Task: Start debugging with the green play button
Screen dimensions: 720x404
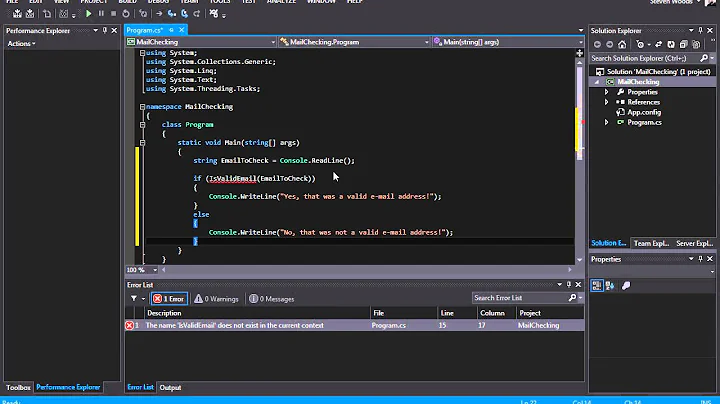Action: [x=89, y=14]
